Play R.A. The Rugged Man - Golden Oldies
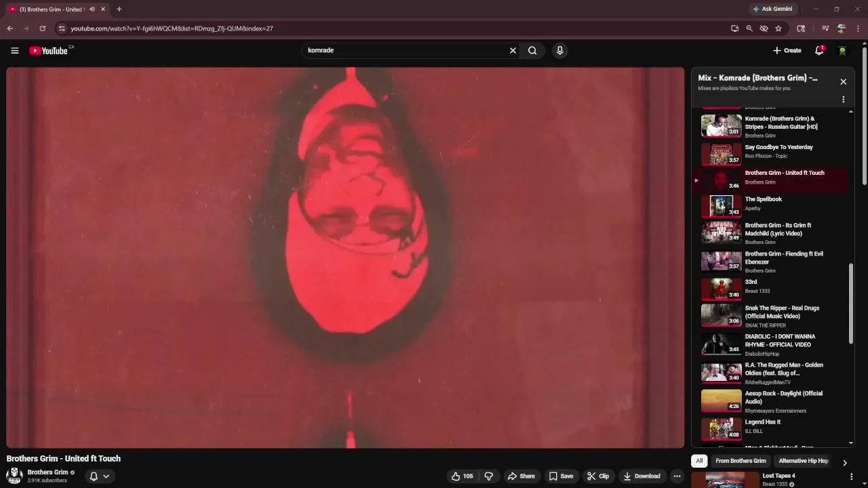This screenshot has width=868, height=488. point(772,373)
